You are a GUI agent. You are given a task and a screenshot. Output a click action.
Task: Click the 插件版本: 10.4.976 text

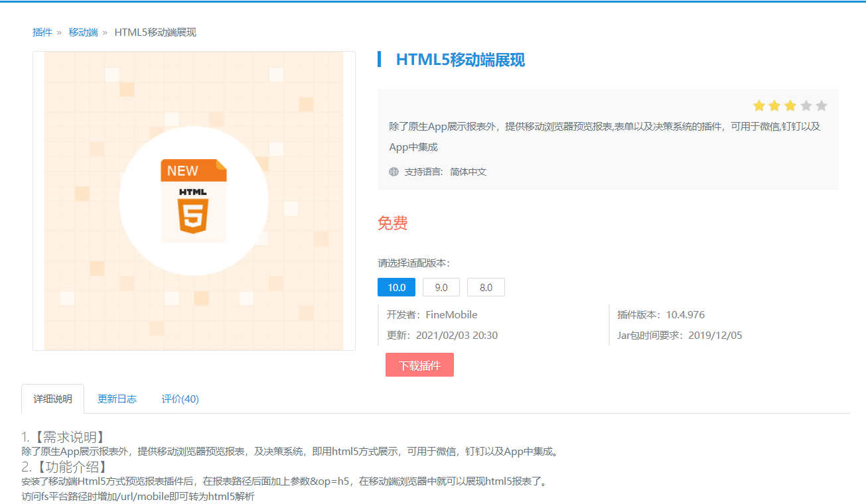click(661, 314)
